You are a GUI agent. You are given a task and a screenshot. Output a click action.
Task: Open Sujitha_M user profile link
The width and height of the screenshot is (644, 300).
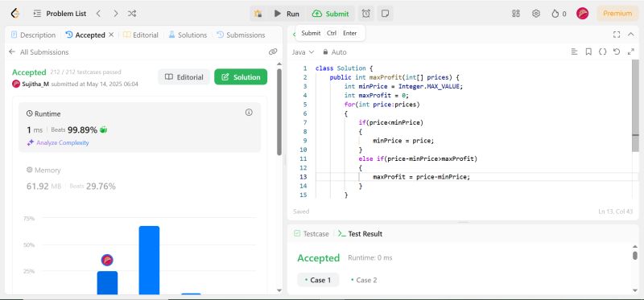click(x=35, y=84)
